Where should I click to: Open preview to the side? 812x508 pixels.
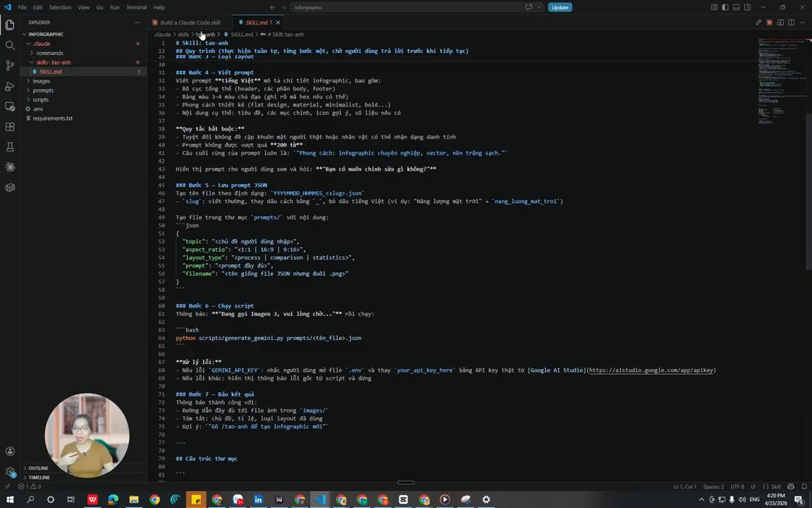780,23
